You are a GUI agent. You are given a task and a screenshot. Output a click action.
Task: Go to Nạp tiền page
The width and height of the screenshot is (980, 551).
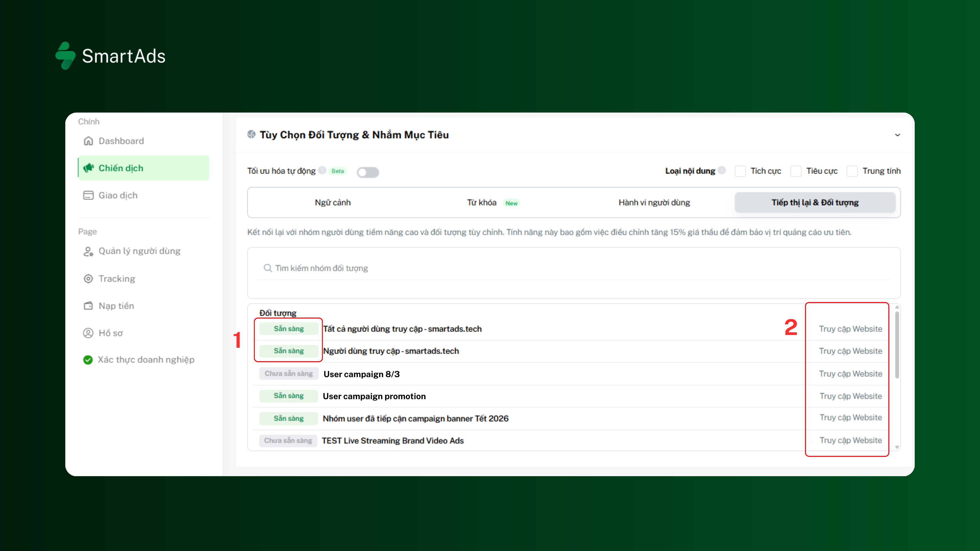(143, 306)
